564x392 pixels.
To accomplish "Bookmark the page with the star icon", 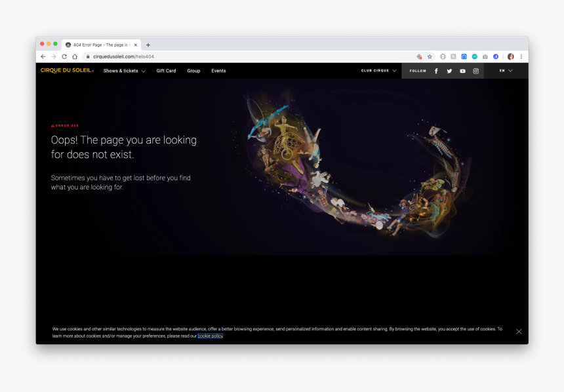I will [430, 56].
